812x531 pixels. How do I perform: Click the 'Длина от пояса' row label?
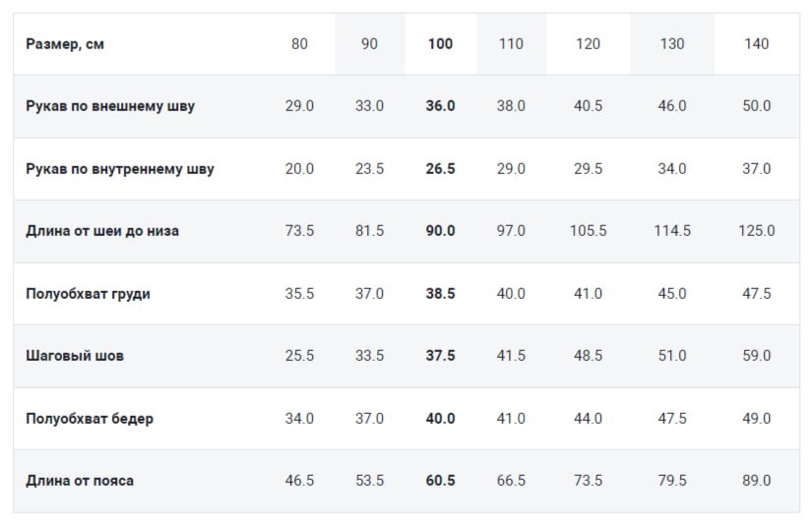click(x=80, y=481)
